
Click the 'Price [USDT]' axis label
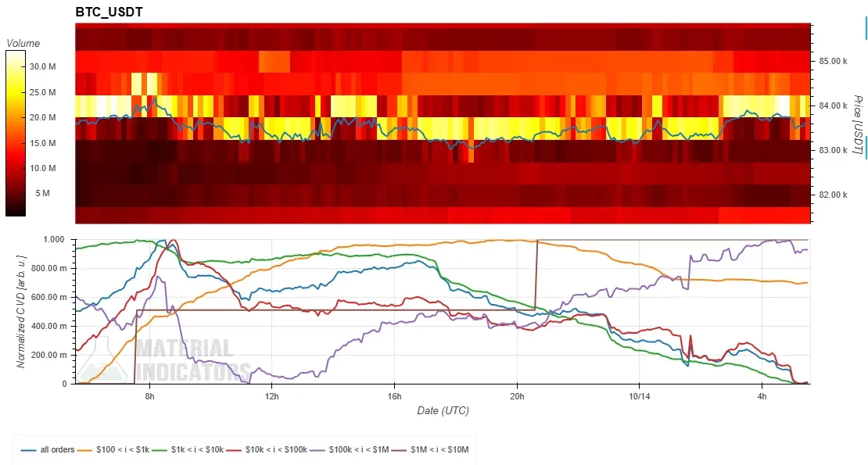(858, 123)
